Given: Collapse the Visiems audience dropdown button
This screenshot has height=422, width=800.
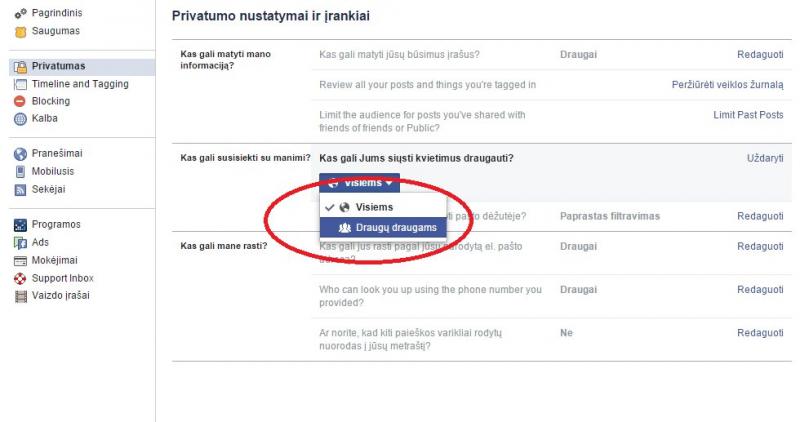Looking at the screenshot, I should (x=359, y=183).
